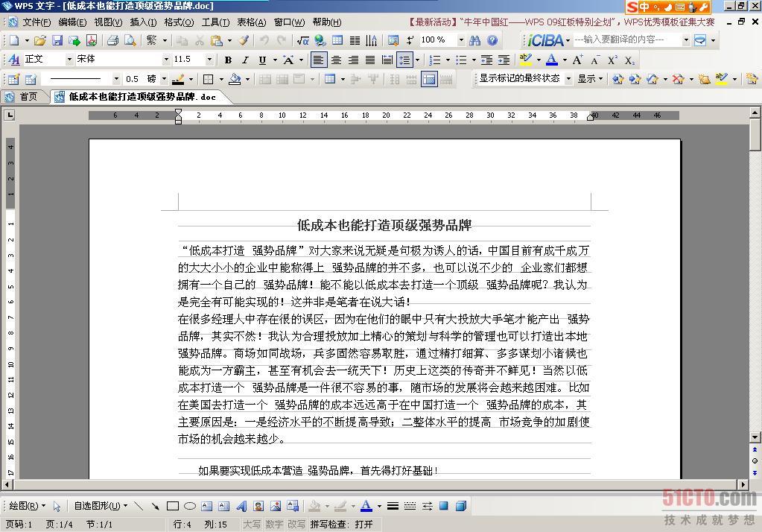Toggle bulleted list formatting
The image size is (762, 532).
461,60
